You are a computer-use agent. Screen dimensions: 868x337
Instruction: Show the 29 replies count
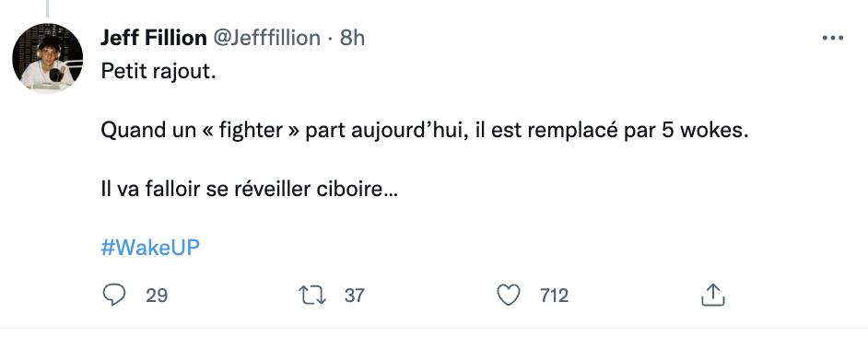tap(157, 296)
